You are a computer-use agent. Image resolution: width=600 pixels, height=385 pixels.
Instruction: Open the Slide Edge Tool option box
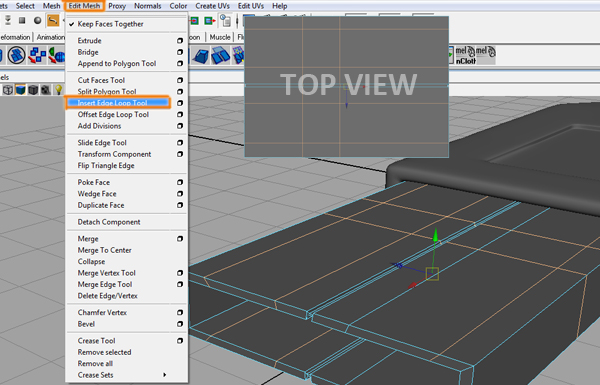tap(180, 143)
